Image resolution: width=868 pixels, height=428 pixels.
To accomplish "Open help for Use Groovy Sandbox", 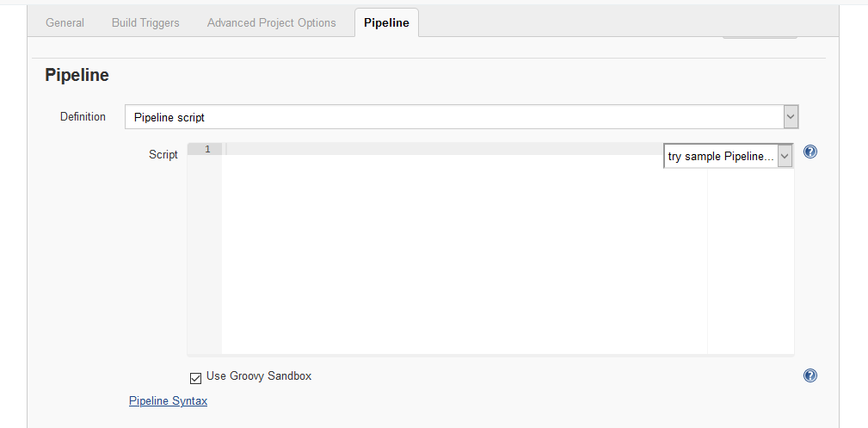I will [x=810, y=375].
